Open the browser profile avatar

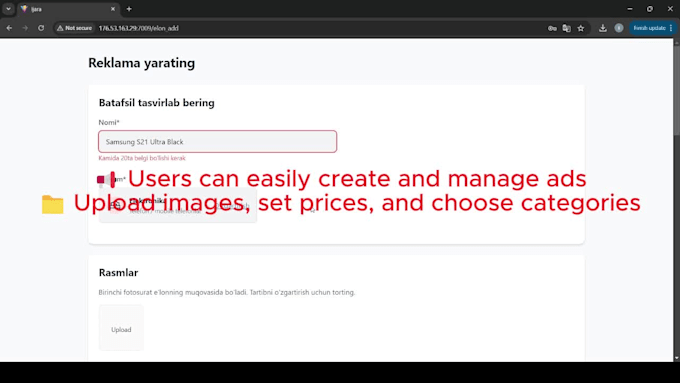point(619,28)
